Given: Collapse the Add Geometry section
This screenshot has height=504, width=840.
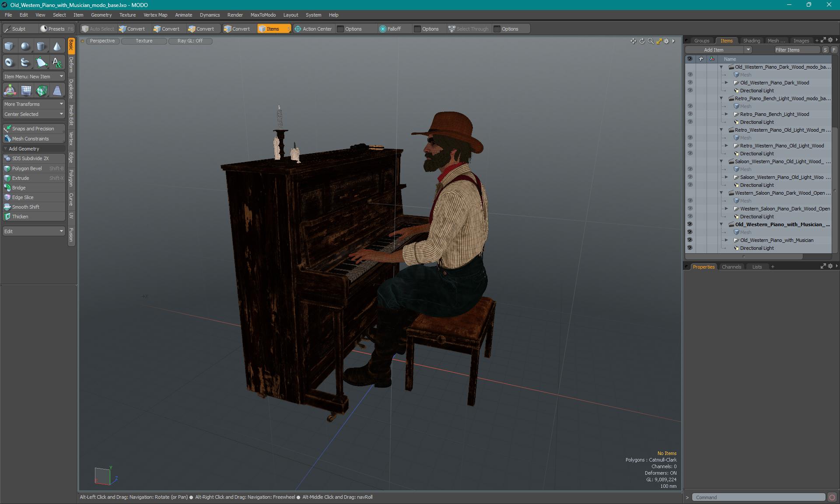Looking at the screenshot, I should tap(5, 149).
